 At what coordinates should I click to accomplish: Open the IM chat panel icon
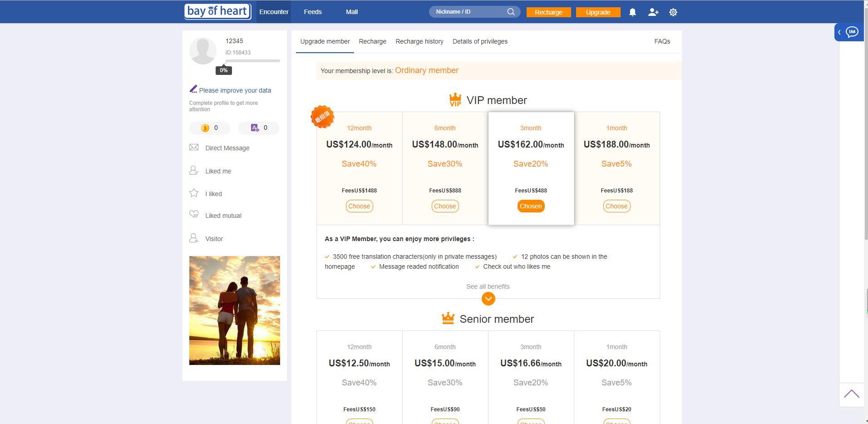click(852, 32)
